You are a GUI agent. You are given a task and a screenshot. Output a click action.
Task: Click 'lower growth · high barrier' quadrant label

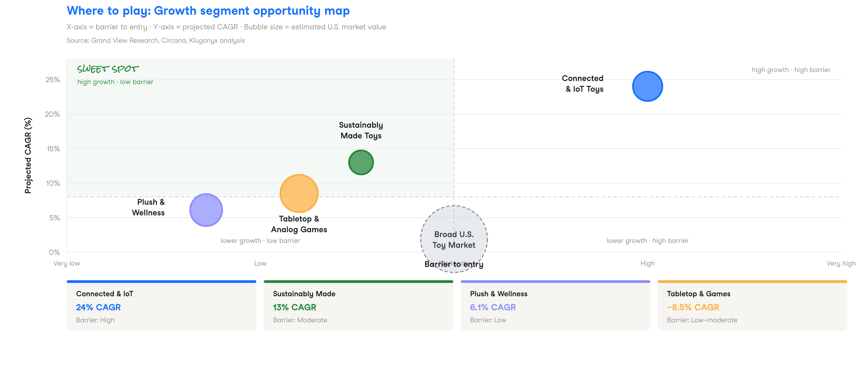647,240
